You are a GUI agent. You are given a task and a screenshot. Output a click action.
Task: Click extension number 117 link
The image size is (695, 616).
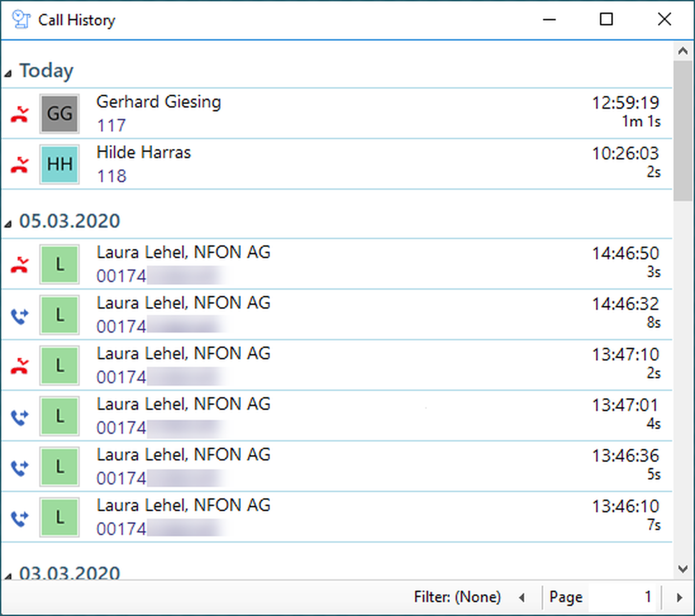tap(111, 125)
